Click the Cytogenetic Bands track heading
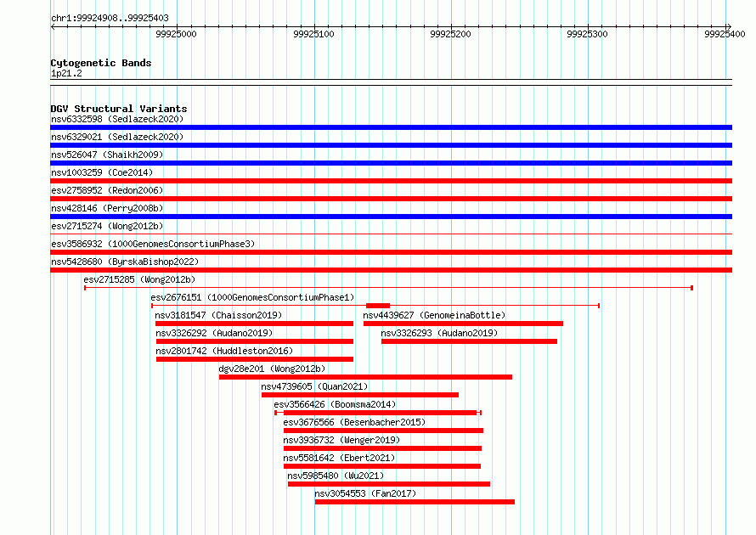Viewport: 756px width, 535px height. tap(101, 63)
